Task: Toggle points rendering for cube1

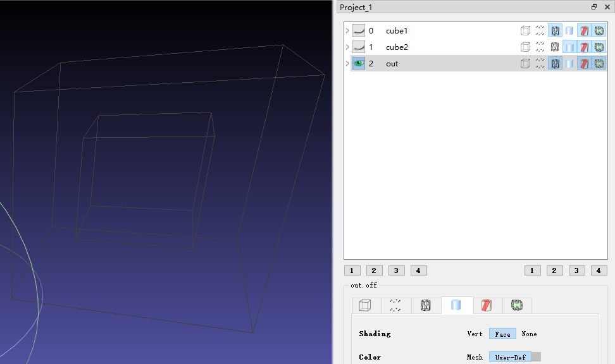Action: [x=540, y=30]
